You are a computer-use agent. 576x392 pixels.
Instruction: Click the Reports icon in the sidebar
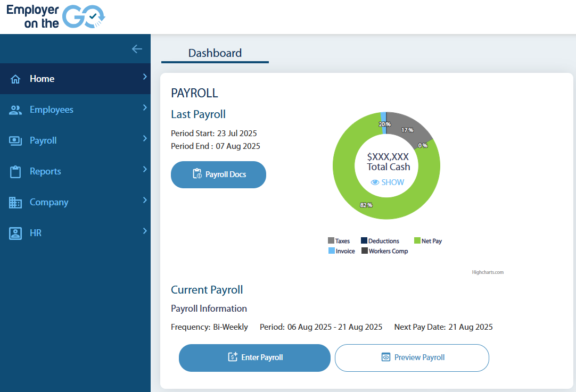[15, 171]
